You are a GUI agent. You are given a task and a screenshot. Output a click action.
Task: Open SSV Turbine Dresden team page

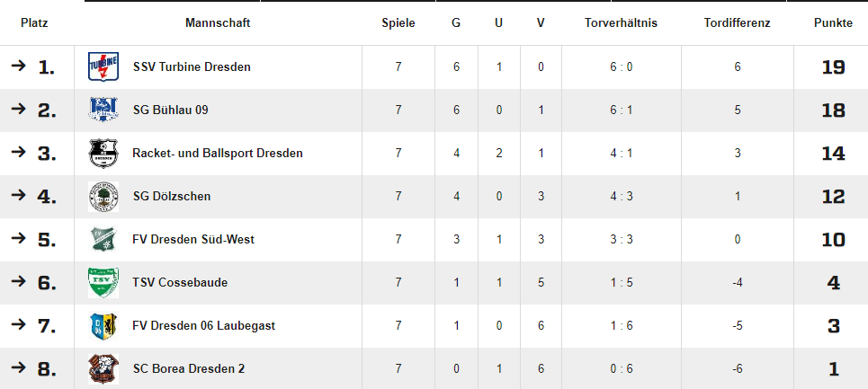click(x=192, y=66)
